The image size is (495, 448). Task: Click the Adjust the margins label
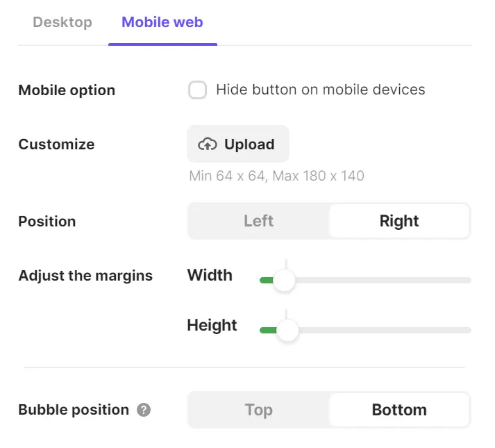(85, 275)
